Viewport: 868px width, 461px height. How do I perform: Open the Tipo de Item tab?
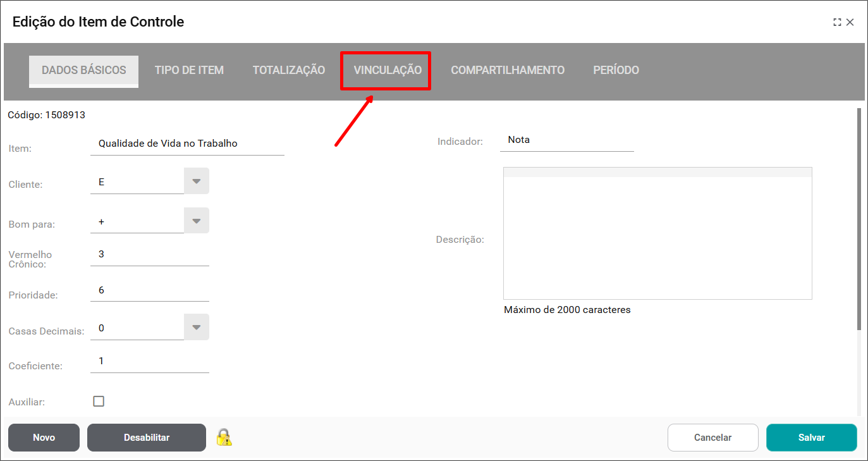point(189,70)
